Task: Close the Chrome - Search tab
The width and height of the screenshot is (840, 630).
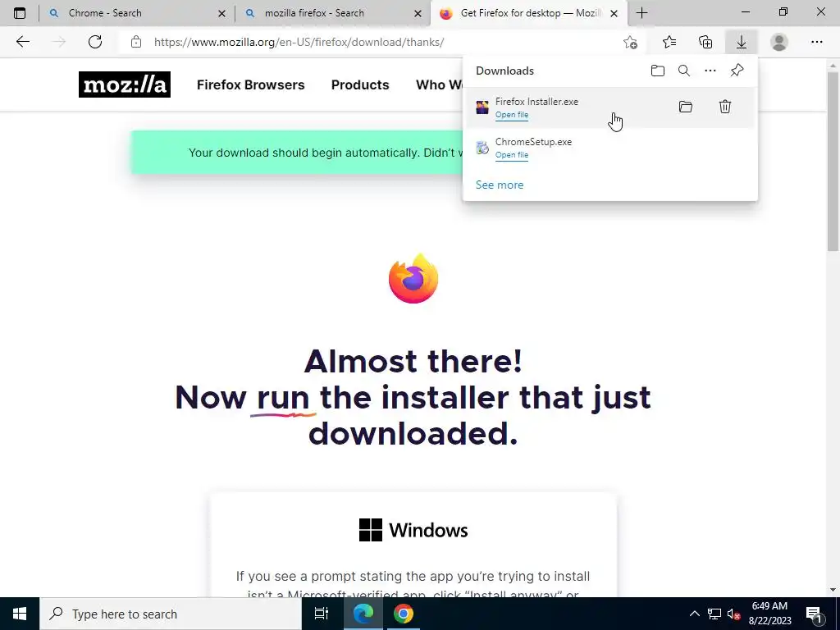Action: [221, 13]
